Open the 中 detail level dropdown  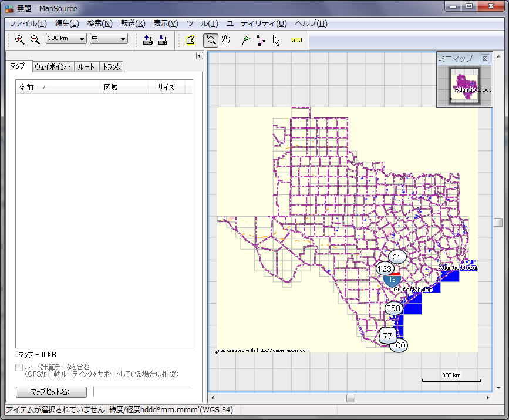(109, 38)
